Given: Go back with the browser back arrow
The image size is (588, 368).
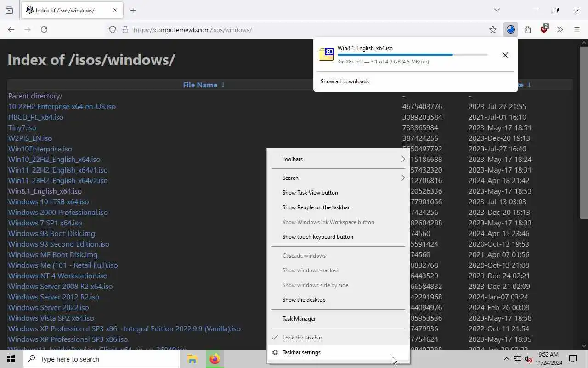Looking at the screenshot, I should click(x=11, y=29).
